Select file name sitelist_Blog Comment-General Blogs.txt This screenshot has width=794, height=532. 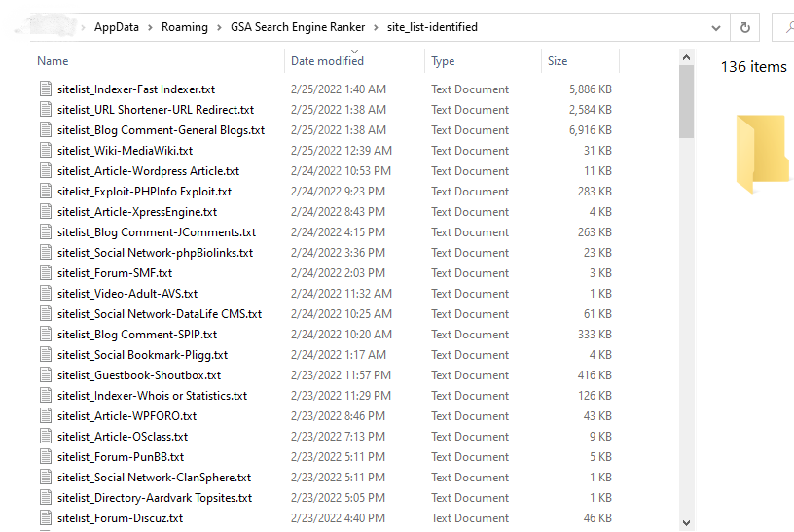161,130
